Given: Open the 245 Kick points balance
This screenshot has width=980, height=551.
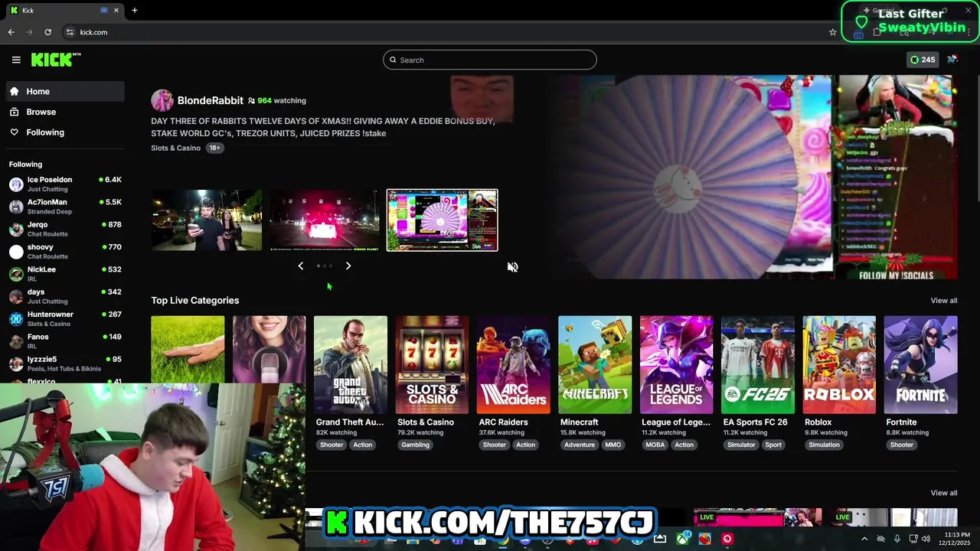Looking at the screenshot, I should [x=923, y=60].
